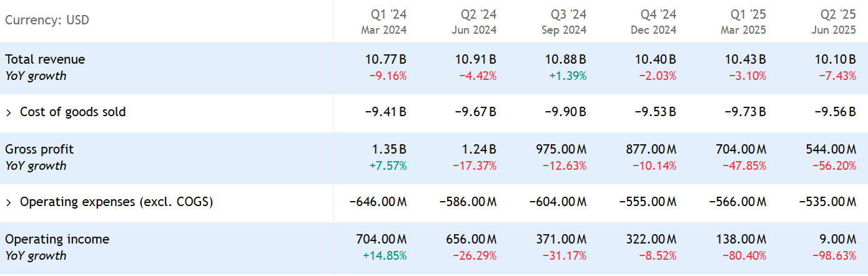Select the Gross profit row label
Image resolution: width=868 pixels, height=276 pixels.
[x=39, y=149]
